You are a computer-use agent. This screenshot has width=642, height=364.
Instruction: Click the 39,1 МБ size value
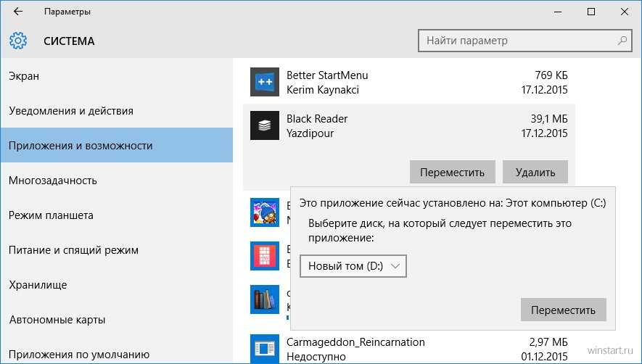[549, 119]
